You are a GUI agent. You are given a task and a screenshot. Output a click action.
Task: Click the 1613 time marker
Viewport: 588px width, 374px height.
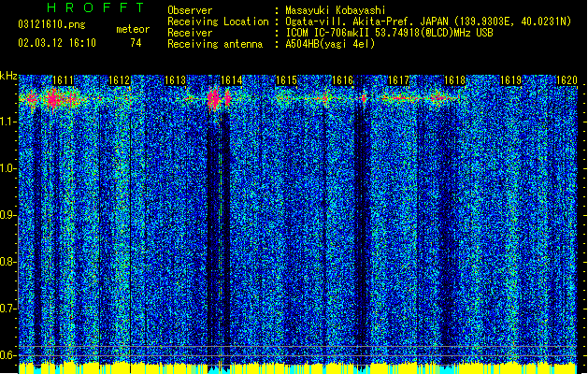tap(175, 80)
